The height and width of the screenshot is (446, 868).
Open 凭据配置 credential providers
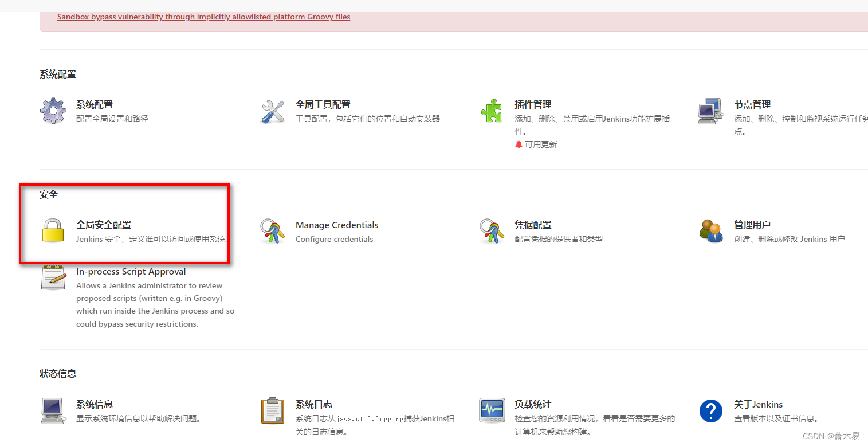(x=533, y=225)
